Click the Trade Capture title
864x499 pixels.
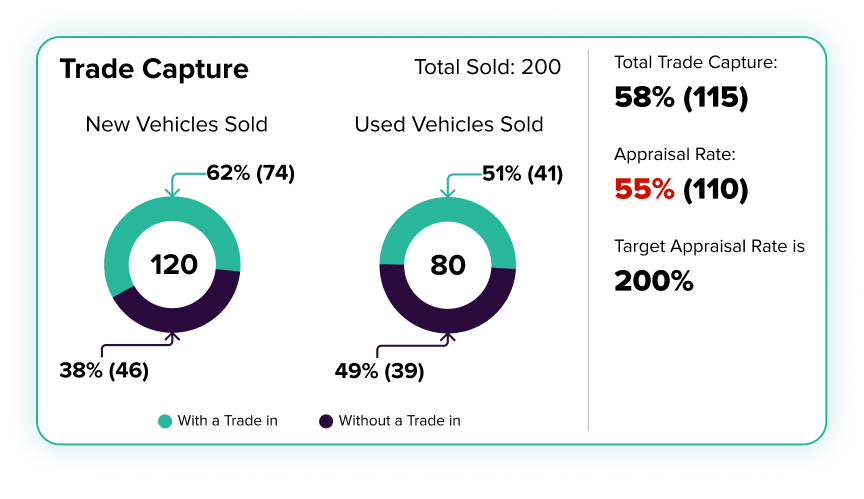pyautogui.click(x=154, y=69)
